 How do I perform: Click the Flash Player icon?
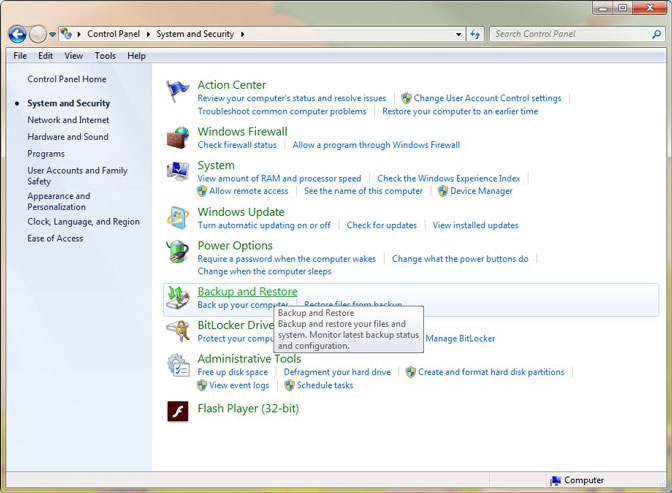coord(177,411)
